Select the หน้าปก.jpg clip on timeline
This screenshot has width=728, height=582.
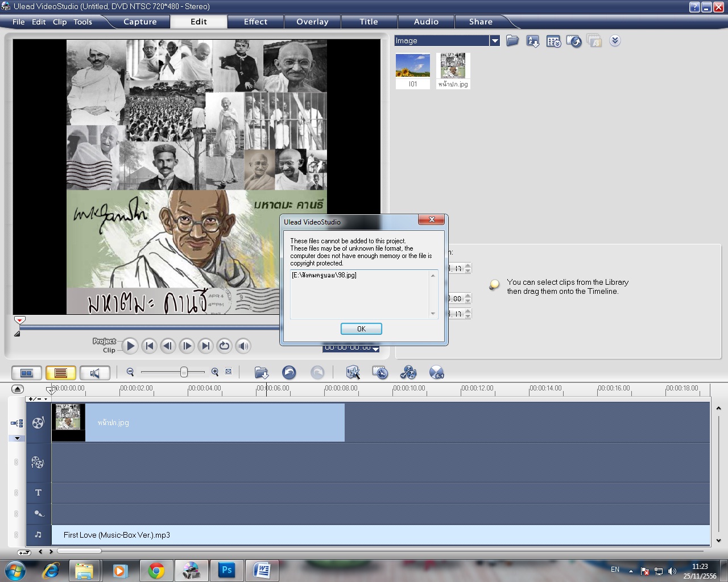pos(198,422)
